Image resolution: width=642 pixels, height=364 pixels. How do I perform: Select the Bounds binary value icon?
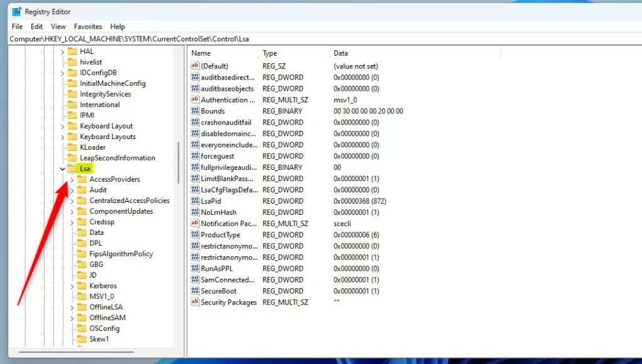[195, 110]
